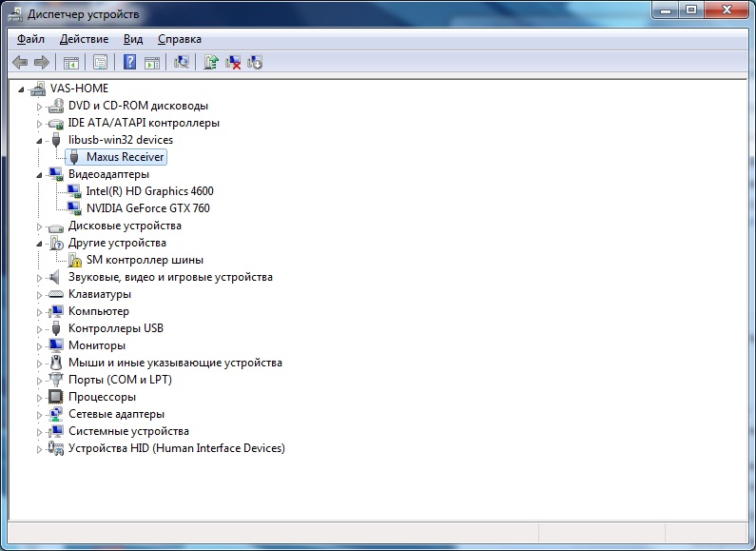The width and height of the screenshot is (756, 551).
Task: Click the Uninstall device red X icon
Action: coord(233,62)
